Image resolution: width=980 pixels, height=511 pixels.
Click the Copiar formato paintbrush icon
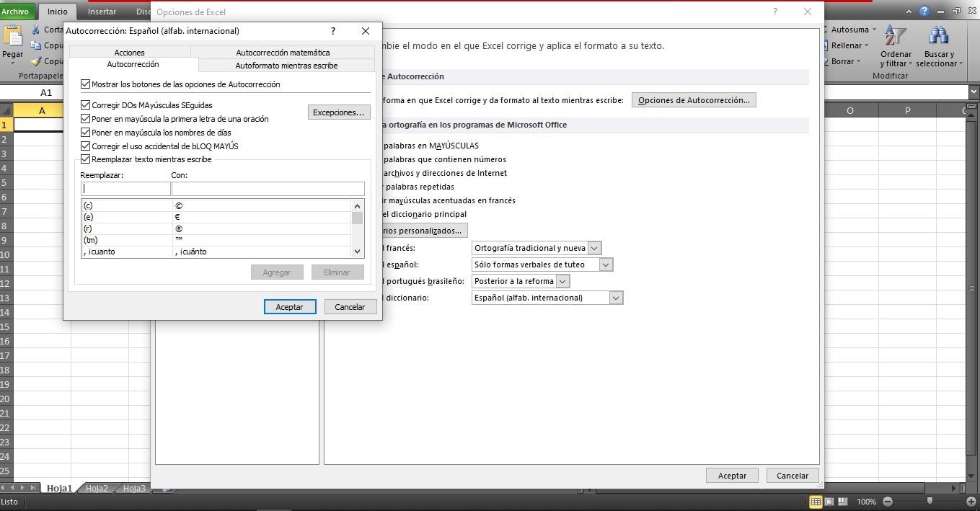(x=35, y=61)
